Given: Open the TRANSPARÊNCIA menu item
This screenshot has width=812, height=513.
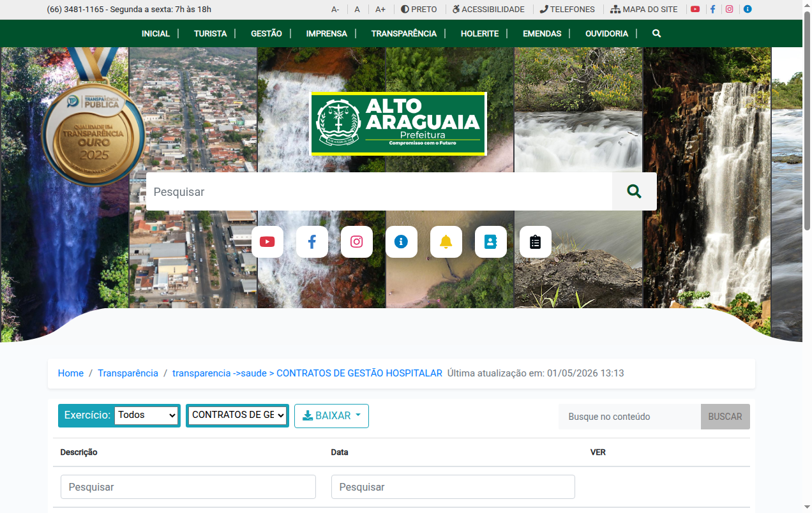Looking at the screenshot, I should coord(404,34).
